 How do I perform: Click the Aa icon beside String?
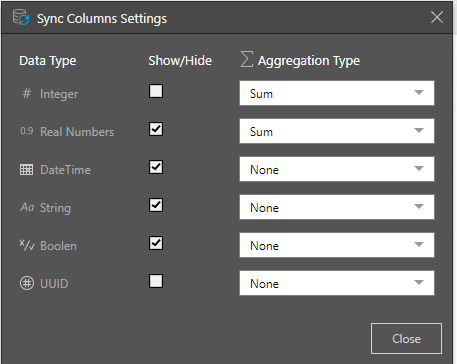click(x=27, y=207)
